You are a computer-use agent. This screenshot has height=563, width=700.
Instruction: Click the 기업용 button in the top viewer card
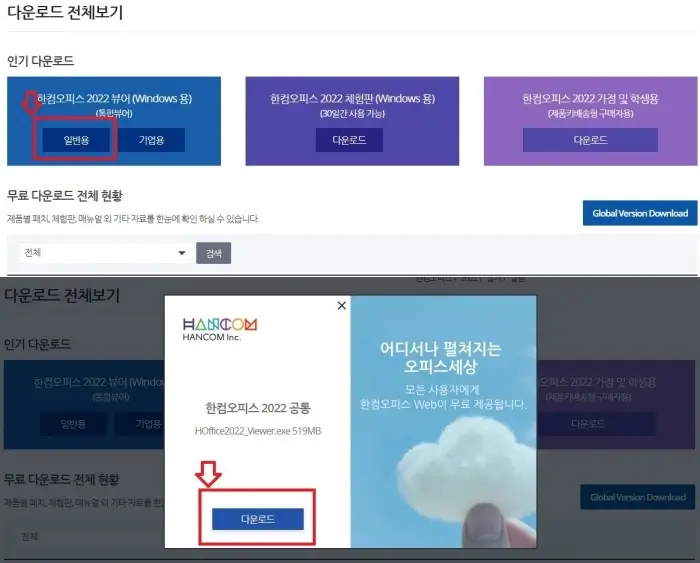click(x=151, y=140)
